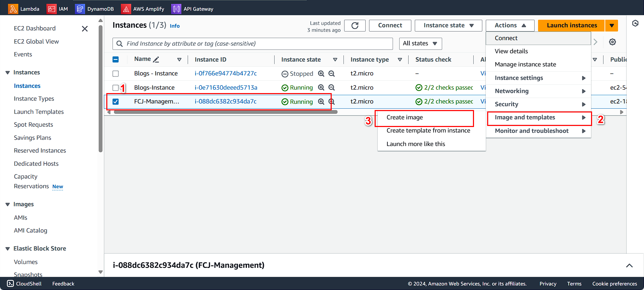Open AMIs in the sidebar
The width and height of the screenshot is (644, 290).
(20, 218)
